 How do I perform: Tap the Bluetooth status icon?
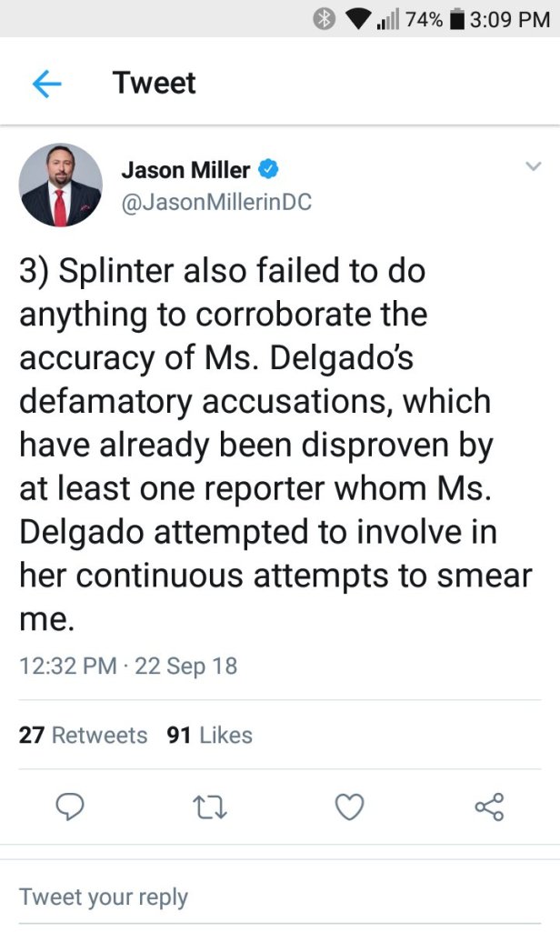325,19
